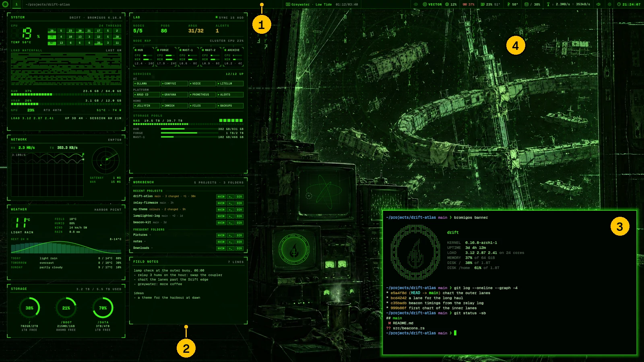This screenshot has height=362, width=644.
Task: Open the VECTOR indicator in the top bar
Action: point(432,4)
